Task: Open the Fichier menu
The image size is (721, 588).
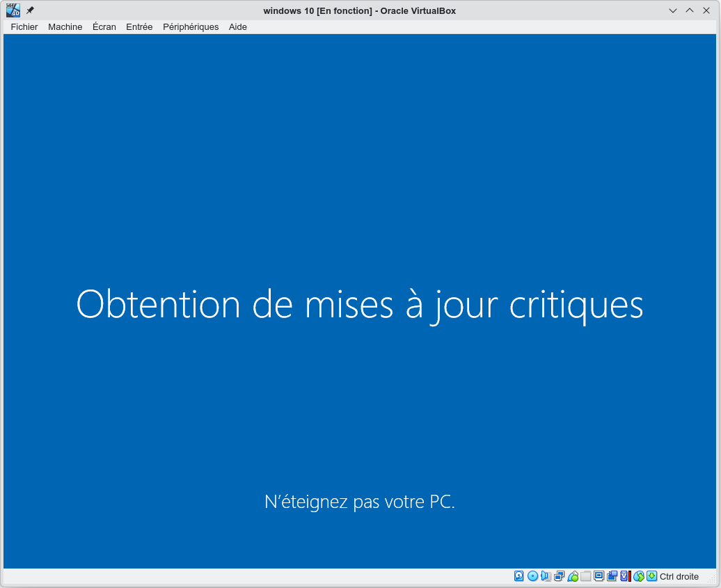Action: coord(24,27)
